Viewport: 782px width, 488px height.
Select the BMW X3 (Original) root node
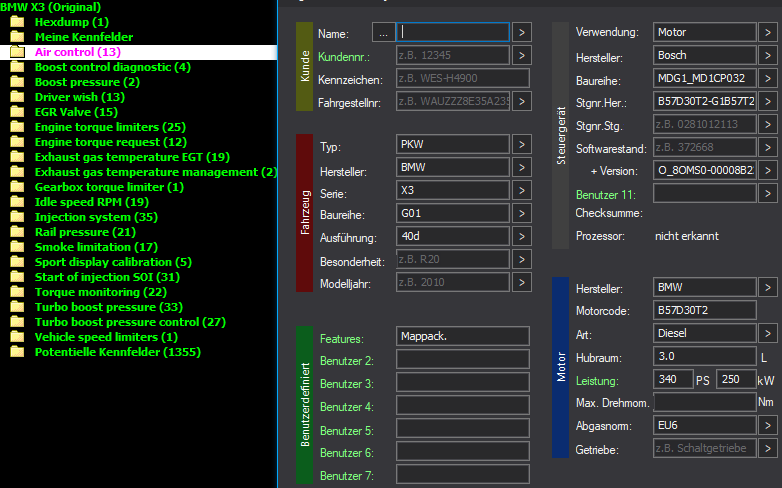coord(50,7)
